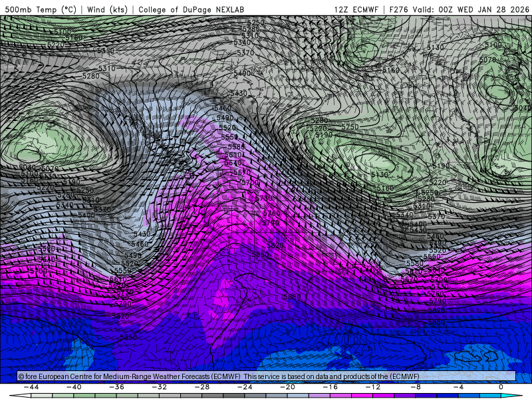Select the '-44' color scale label
This screenshot has width=532, height=399.
[x=31, y=387]
